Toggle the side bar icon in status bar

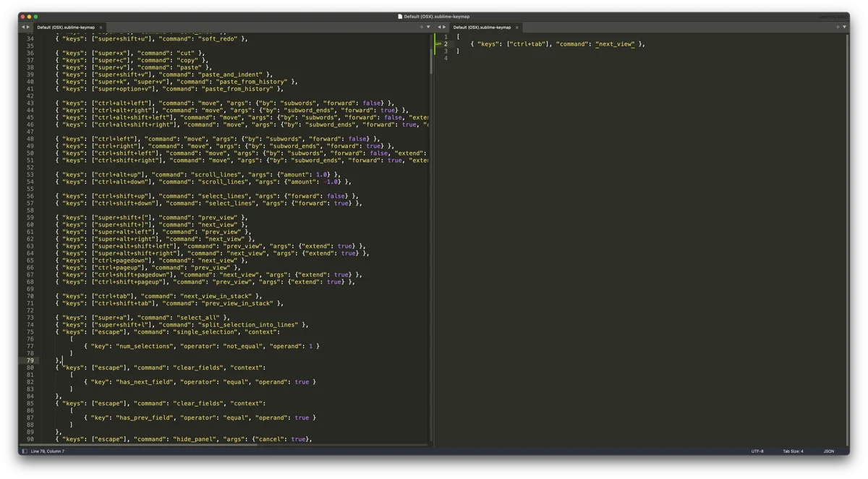coord(24,452)
